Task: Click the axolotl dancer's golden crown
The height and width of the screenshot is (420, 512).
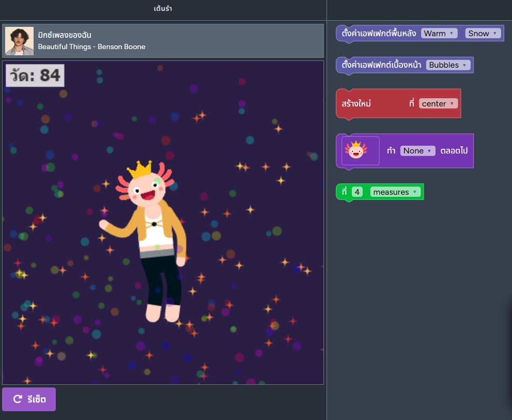Action: pos(139,169)
